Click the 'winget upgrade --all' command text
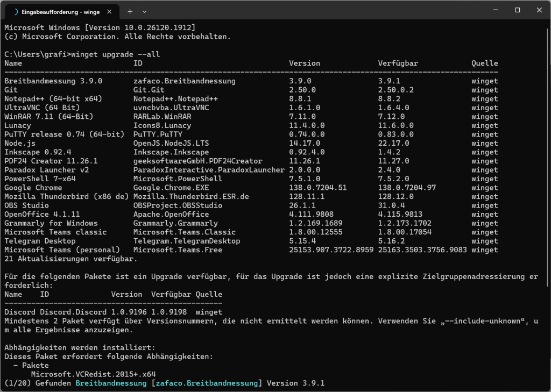This screenshot has height=392, width=551. pos(116,54)
